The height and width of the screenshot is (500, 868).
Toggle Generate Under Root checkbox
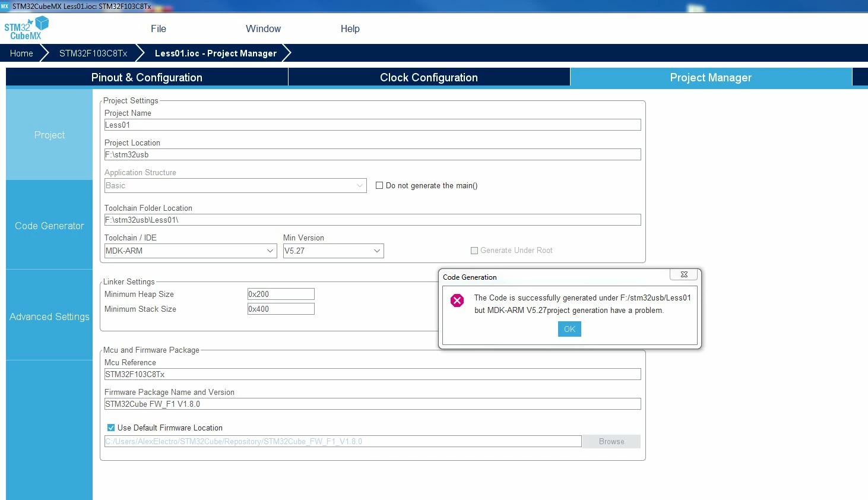point(474,251)
